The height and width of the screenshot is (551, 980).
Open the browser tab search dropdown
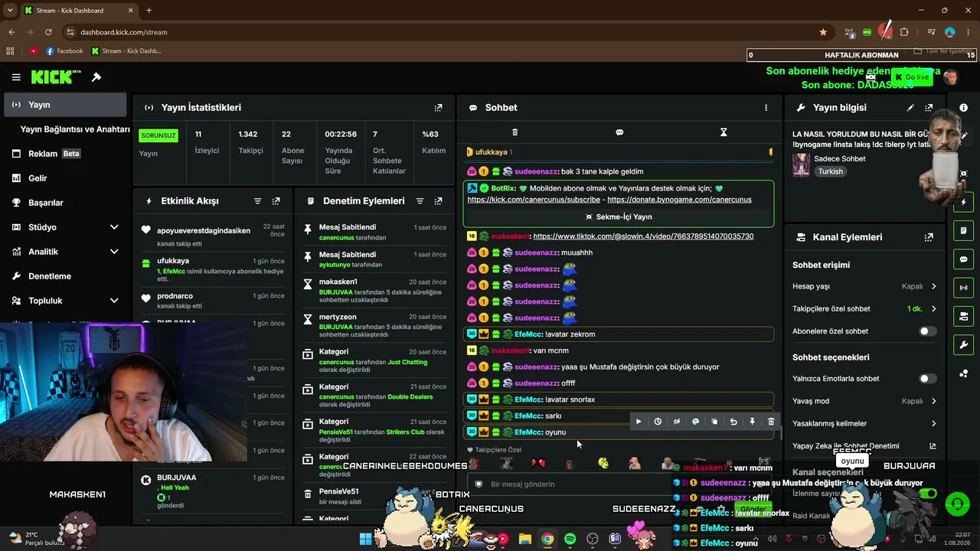[x=11, y=11]
